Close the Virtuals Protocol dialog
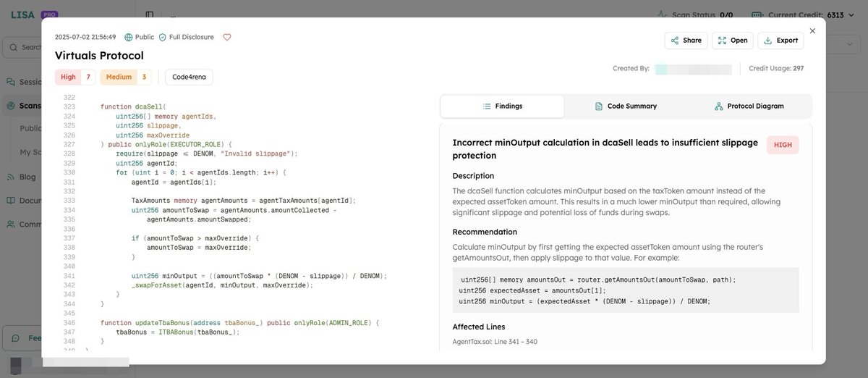Viewport: 868px width, 378px height. tap(812, 30)
